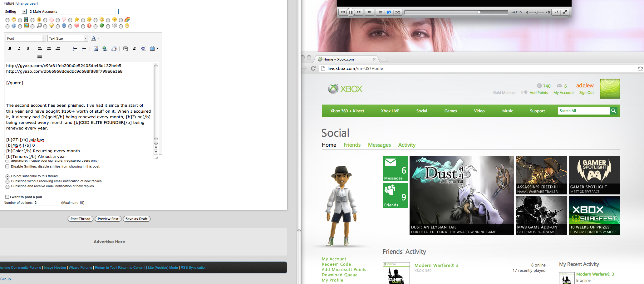Sign out of the Xbox account

tap(587, 93)
